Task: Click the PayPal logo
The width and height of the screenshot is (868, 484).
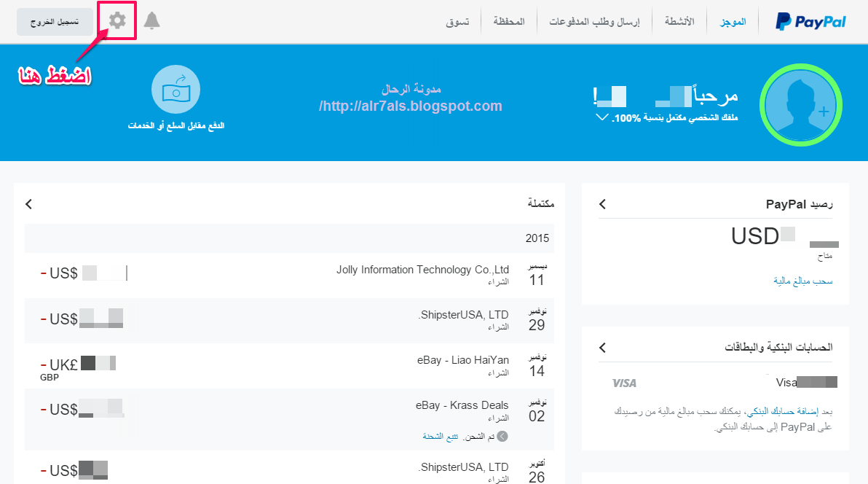Action: click(810, 22)
